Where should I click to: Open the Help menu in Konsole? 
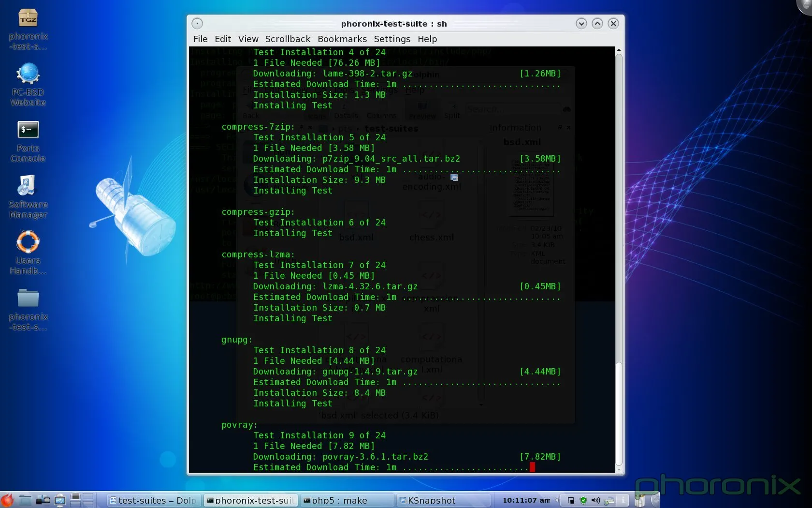[427, 39]
